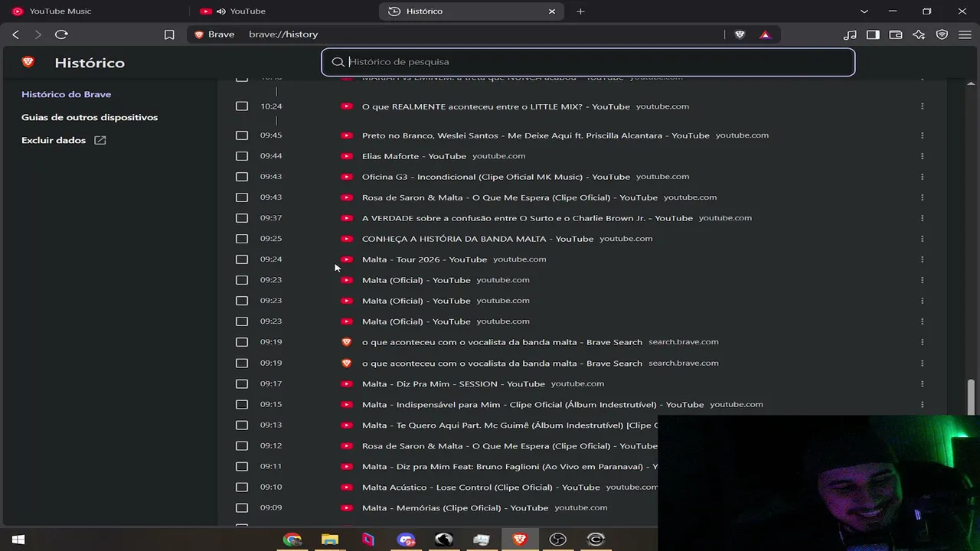The height and width of the screenshot is (551, 980).
Task: Open a new tab with the plus button
Action: point(580,11)
